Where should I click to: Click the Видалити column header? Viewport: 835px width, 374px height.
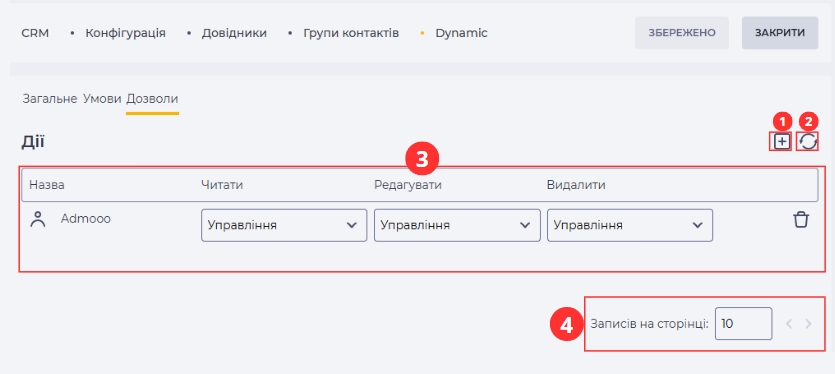[x=576, y=185]
